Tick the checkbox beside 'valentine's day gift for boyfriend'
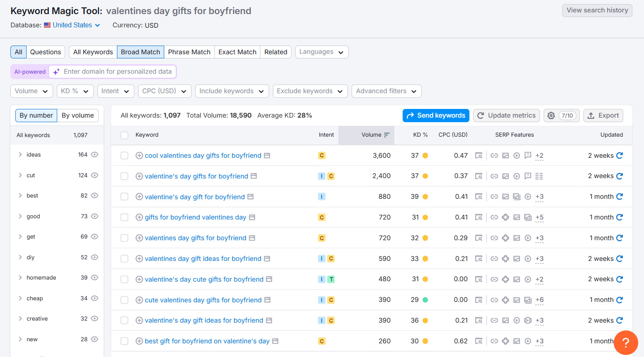 (124, 197)
